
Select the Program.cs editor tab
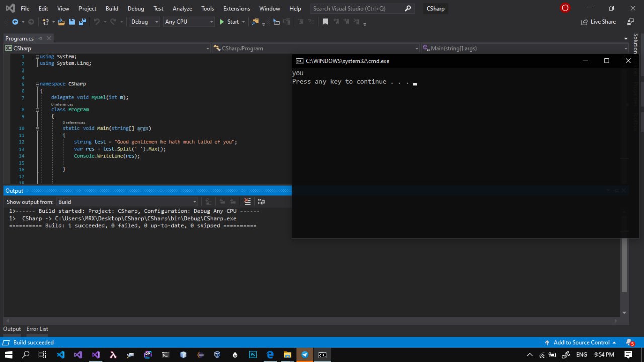click(19, 38)
